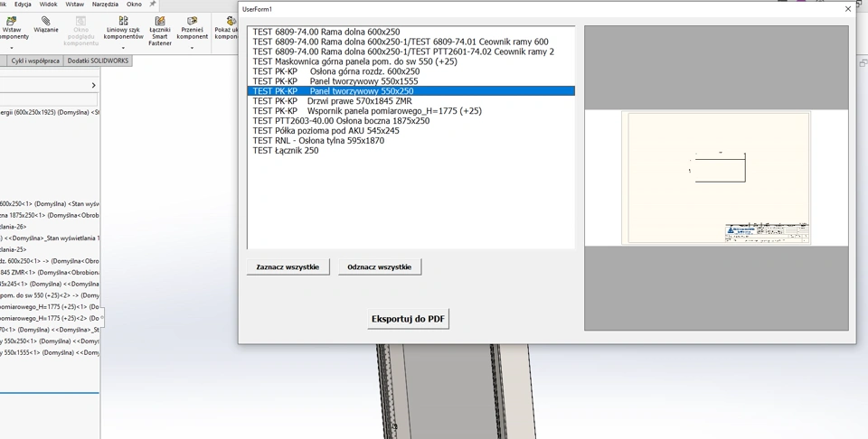868x439 pixels.
Task: Select TEST Łącznik 250 row
Action: (410, 150)
